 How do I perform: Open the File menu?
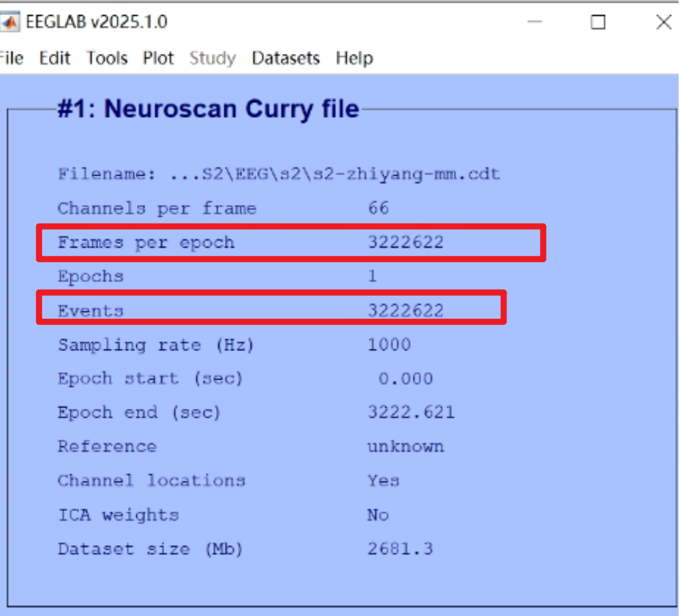point(12,58)
